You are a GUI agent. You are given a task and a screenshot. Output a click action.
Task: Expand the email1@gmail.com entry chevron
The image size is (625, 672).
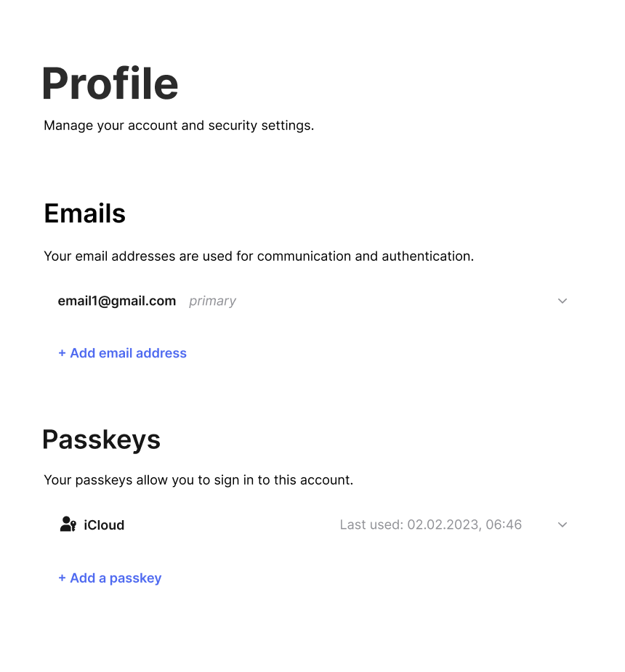(562, 301)
